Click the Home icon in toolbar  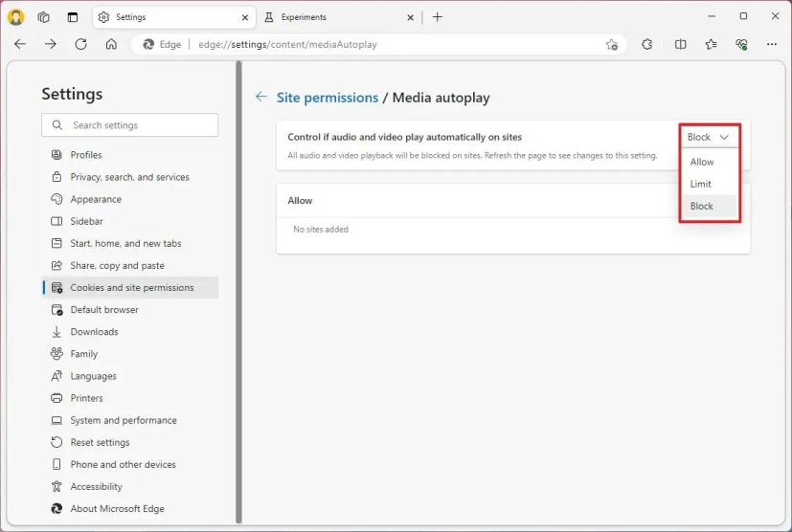pos(111,44)
